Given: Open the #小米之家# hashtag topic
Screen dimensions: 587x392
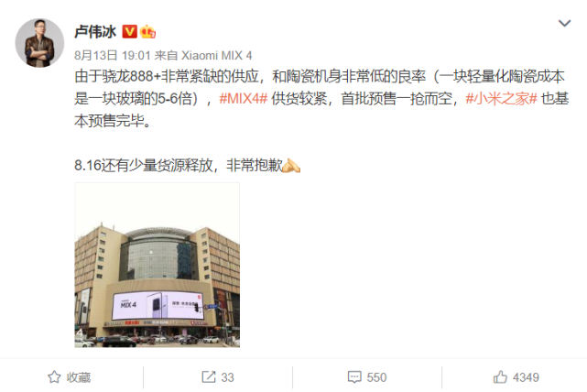Looking at the screenshot, I should click(501, 99).
